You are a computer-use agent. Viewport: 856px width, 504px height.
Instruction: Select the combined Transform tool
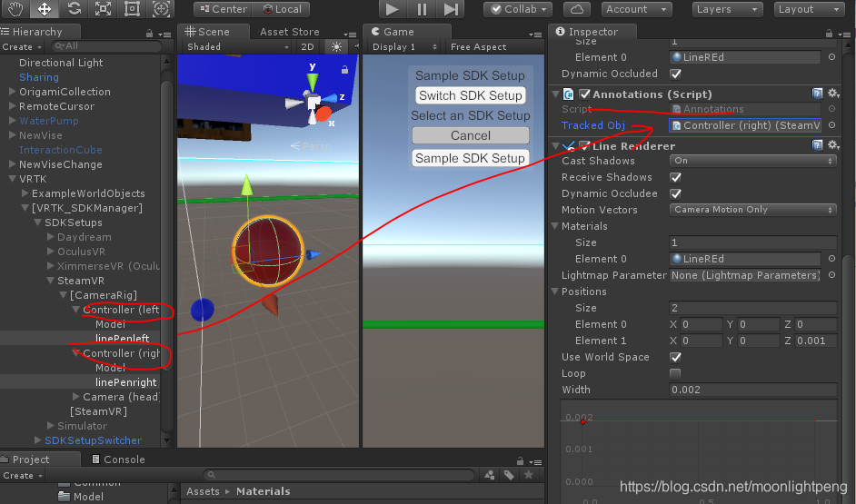click(x=161, y=9)
